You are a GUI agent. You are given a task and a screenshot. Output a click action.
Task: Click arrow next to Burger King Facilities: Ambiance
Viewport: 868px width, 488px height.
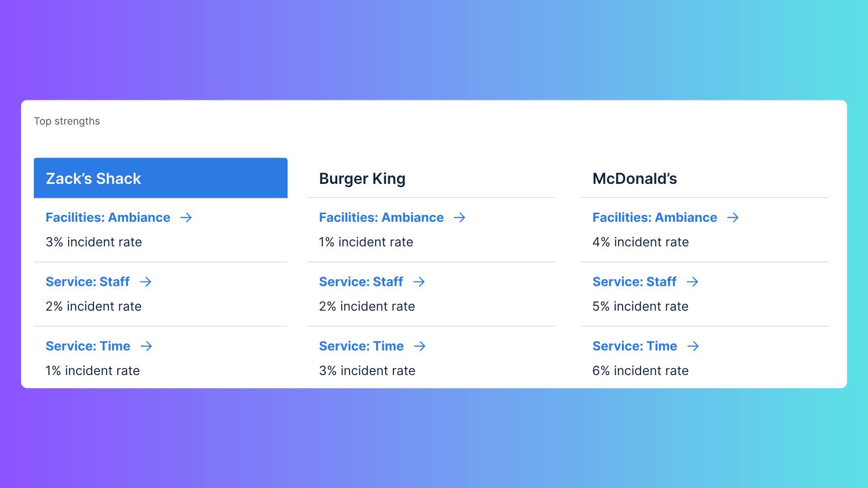pos(459,218)
